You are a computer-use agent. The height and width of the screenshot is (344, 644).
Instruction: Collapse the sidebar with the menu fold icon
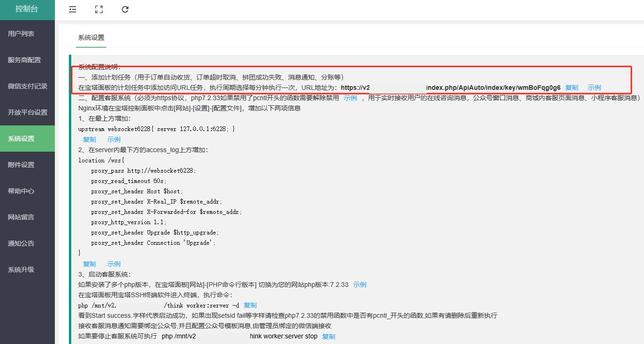(x=73, y=9)
